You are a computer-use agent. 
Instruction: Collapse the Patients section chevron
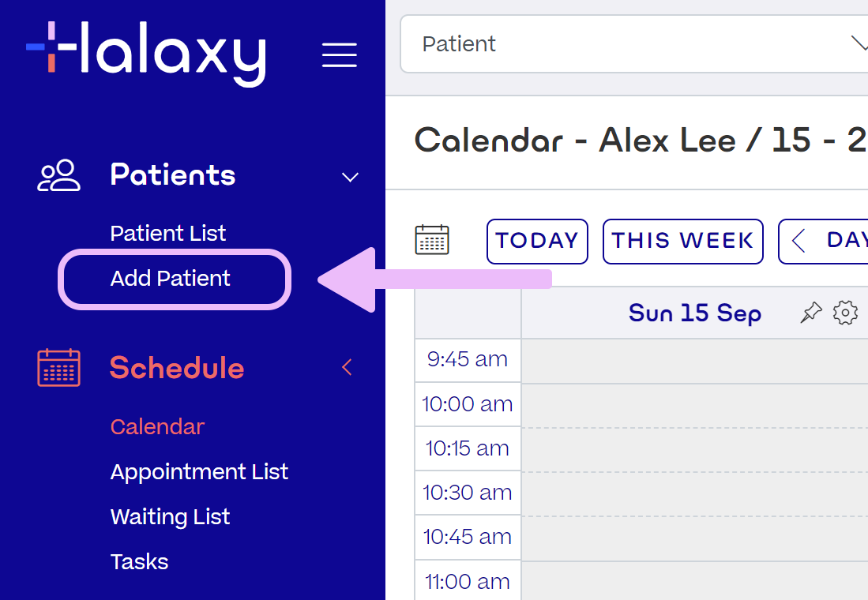(x=350, y=177)
